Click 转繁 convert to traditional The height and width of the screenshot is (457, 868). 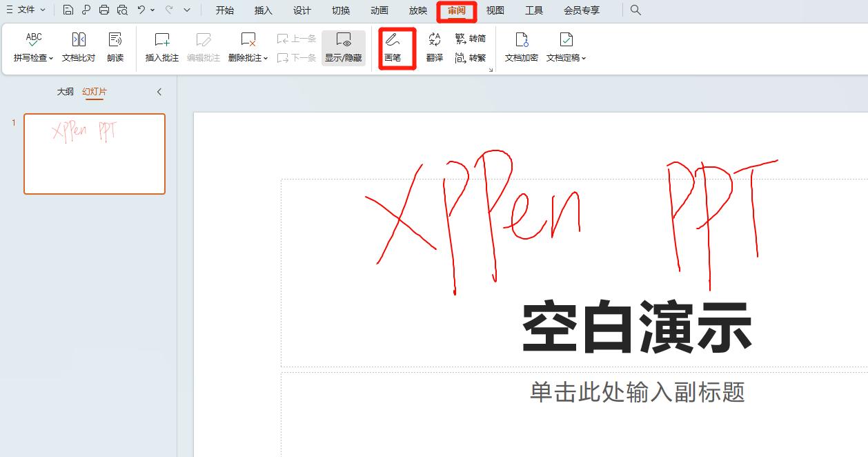(x=471, y=58)
